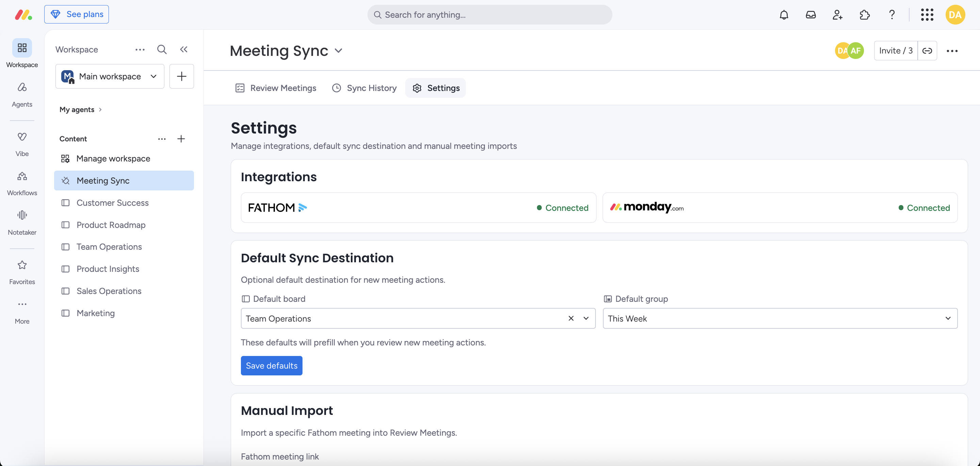Open Vibe in the left rail

(x=22, y=144)
